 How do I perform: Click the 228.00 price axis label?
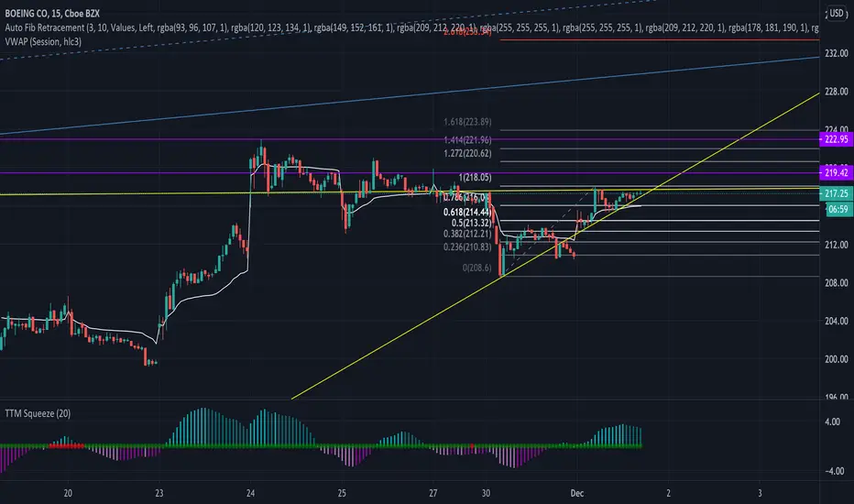(837, 92)
